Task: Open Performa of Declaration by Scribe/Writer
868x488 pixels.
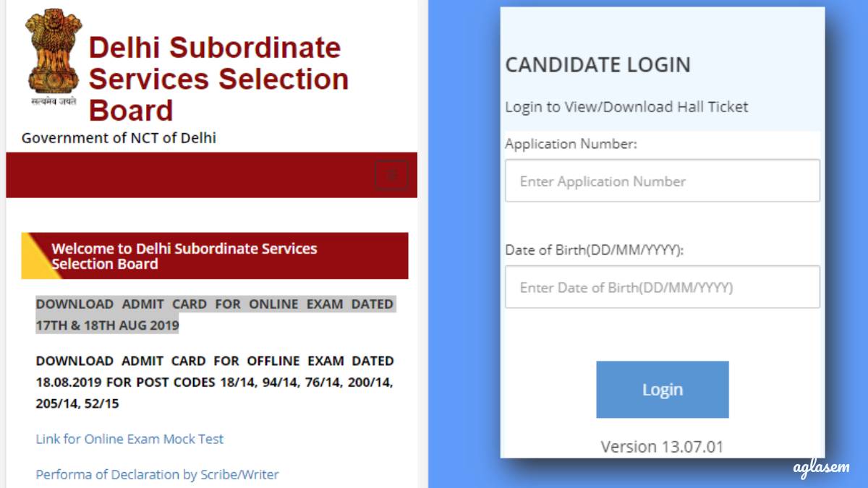Action: [157, 474]
